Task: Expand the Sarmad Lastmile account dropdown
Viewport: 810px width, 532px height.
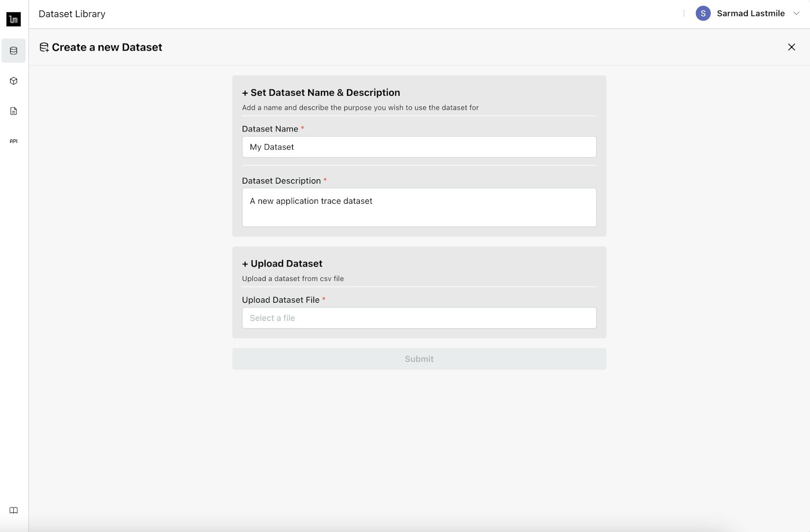Action: point(796,13)
